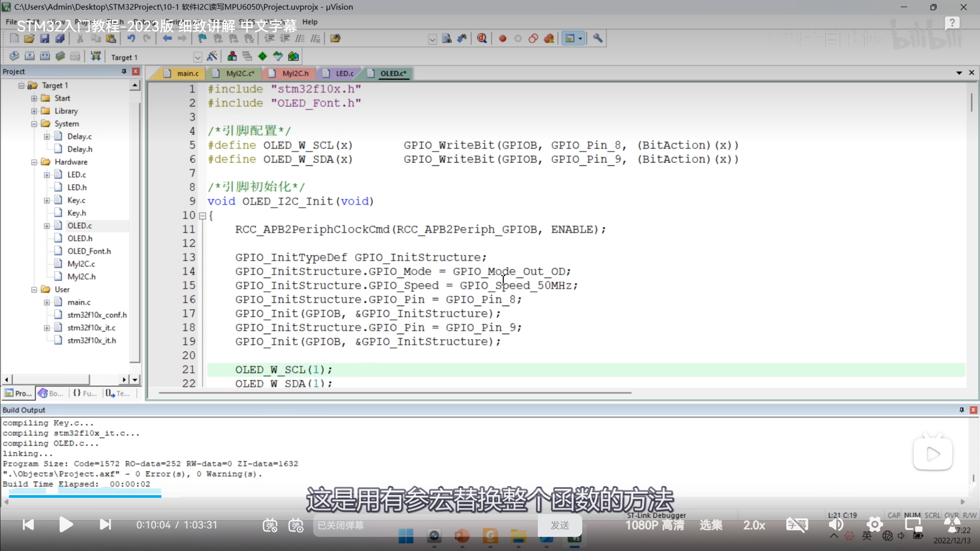Screen dimensions: 980x551
Task: Start debug session with magnifier icon
Action: (482, 38)
